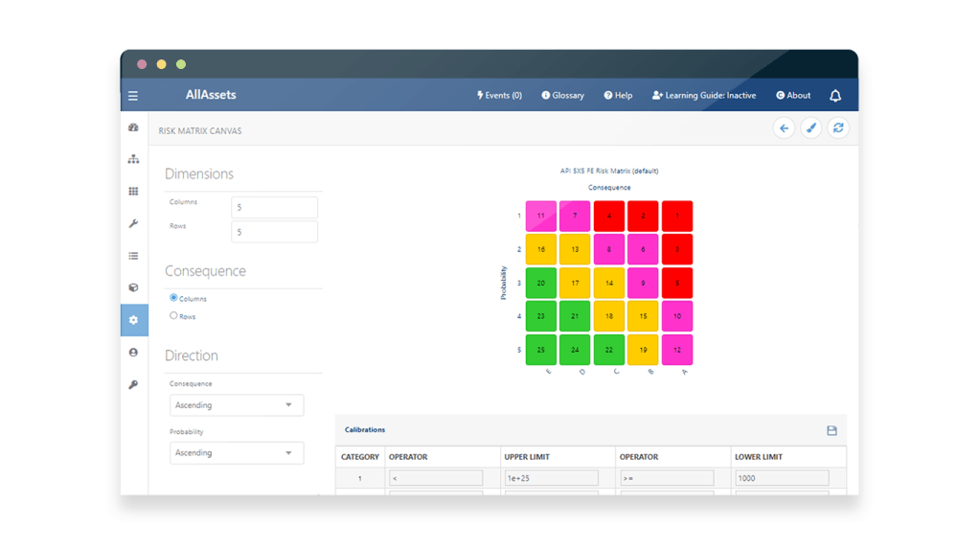Open the Probability direction dropdown
The width and height of the screenshot is (980, 551).
237,453
